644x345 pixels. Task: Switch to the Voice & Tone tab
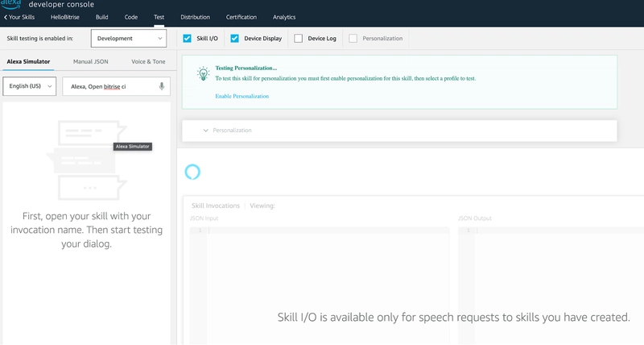[x=148, y=62]
